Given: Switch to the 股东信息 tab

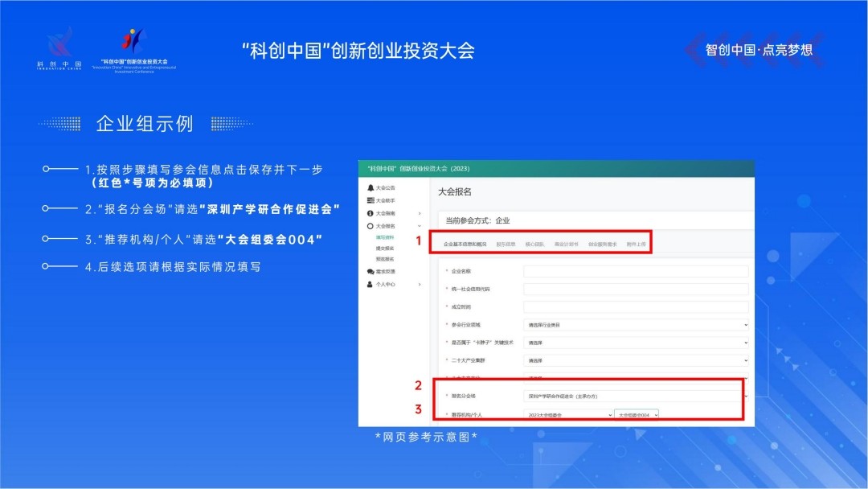Looking at the screenshot, I should point(506,243).
